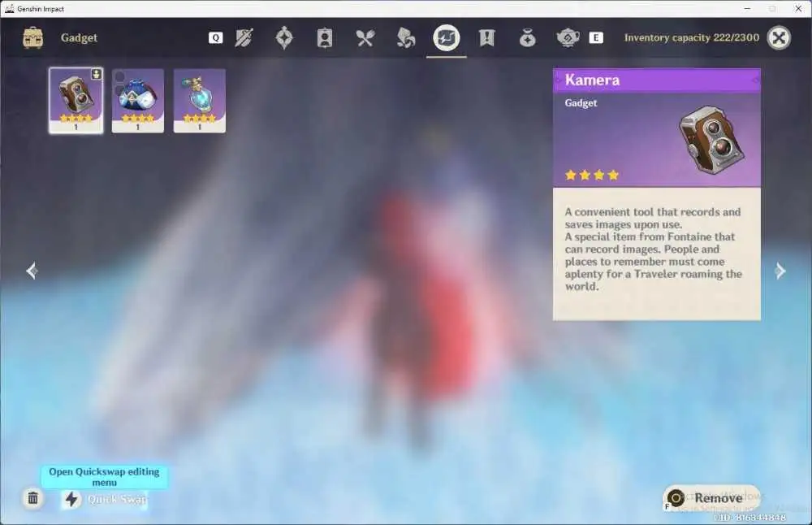
Task: Click the Kamera description text
Action: point(654,249)
